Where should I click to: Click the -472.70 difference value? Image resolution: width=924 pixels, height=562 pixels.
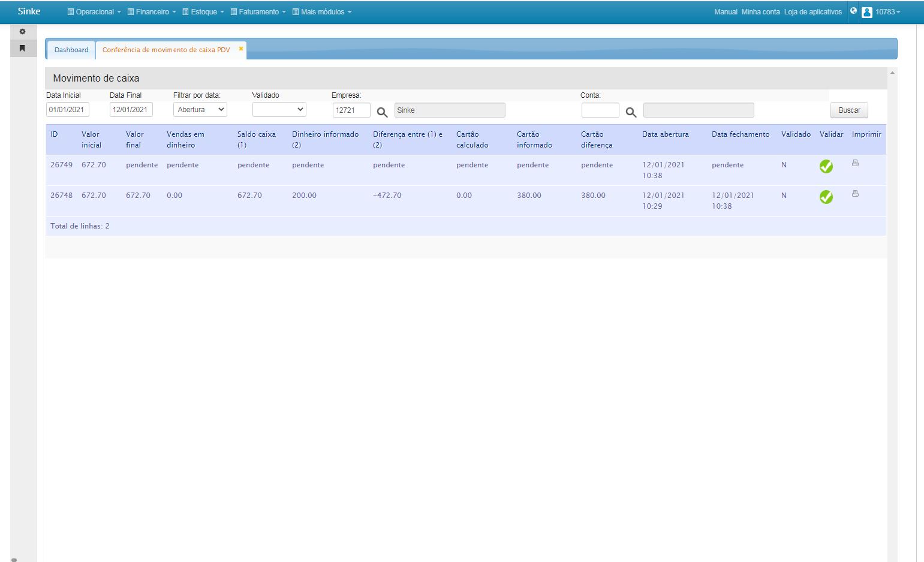[x=387, y=196]
